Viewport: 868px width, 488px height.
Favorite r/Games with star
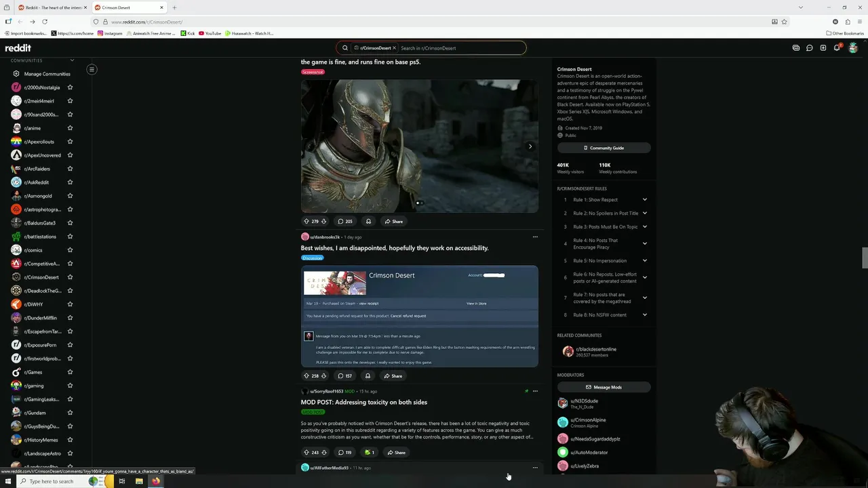[x=70, y=372]
